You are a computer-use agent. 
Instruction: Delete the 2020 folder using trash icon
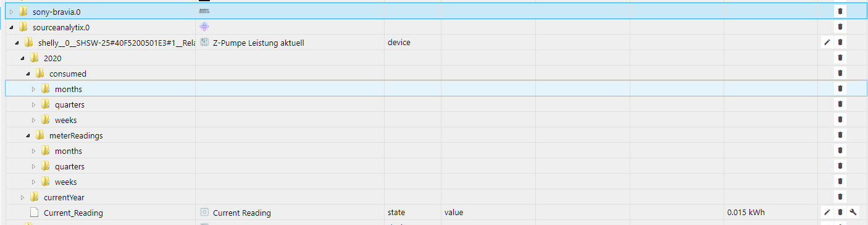(x=840, y=58)
